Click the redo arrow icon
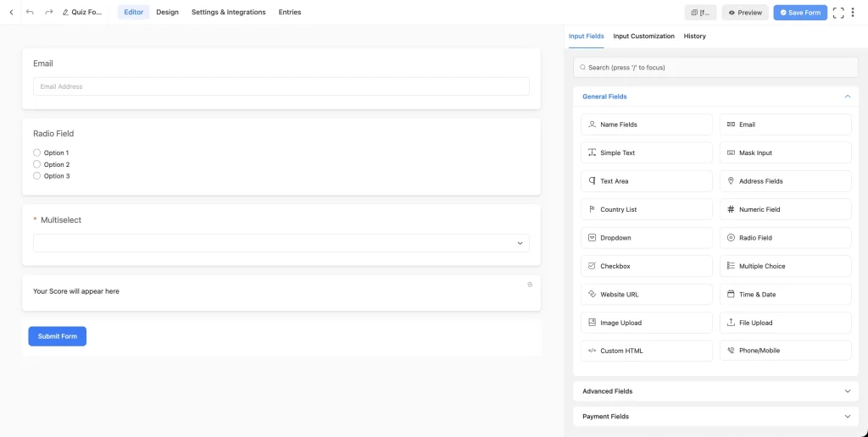The height and width of the screenshot is (437, 868). coord(48,12)
